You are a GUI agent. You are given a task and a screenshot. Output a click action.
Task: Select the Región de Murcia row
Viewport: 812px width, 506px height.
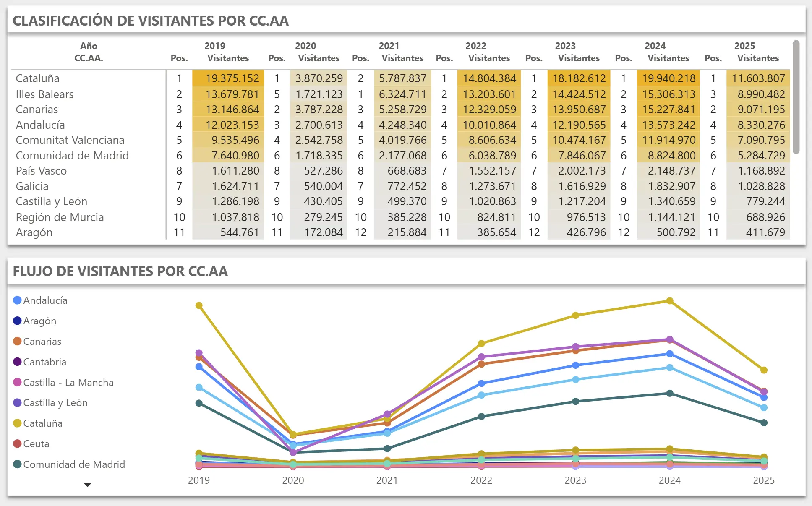click(x=60, y=217)
